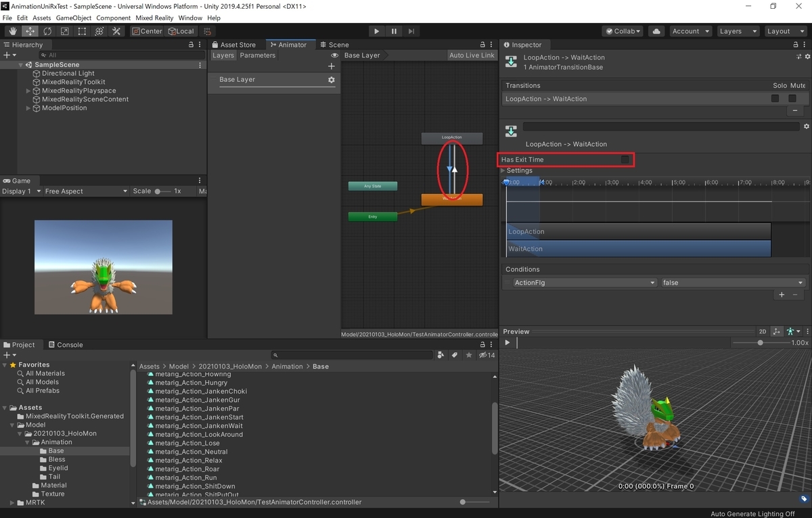Select the Rect tool
Screen dimensions: 812x518
tap(82, 31)
